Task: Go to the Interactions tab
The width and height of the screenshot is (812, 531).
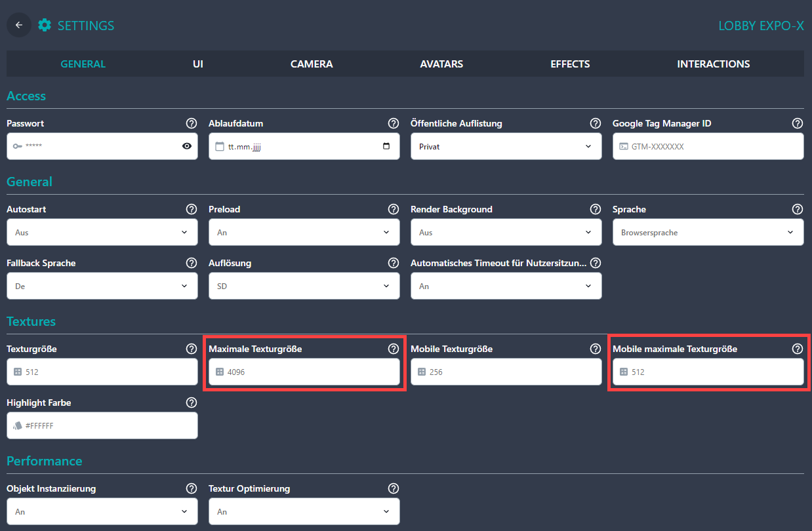Action: tap(713, 64)
